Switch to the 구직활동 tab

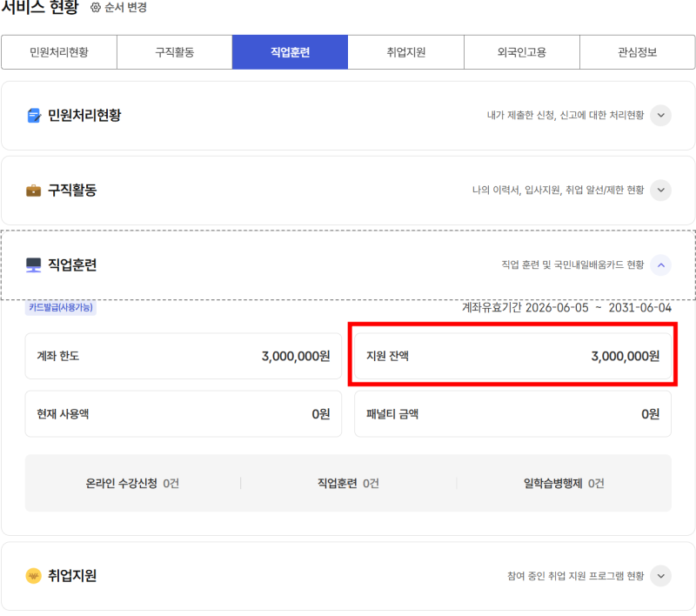(175, 52)
